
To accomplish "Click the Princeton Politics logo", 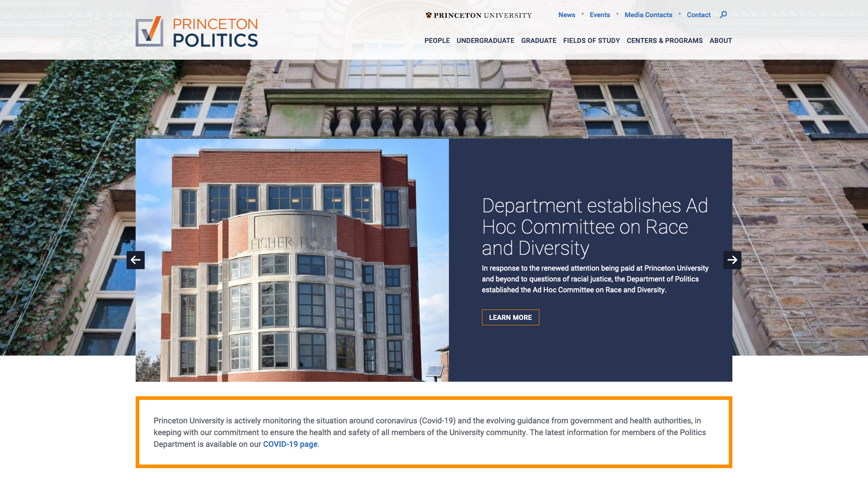I will click(x=197, y=32).
